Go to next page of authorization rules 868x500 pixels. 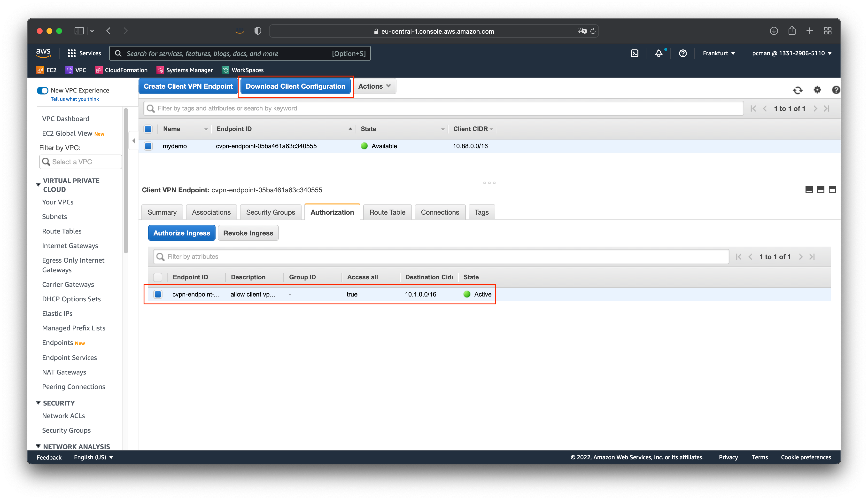coord(800,257)
